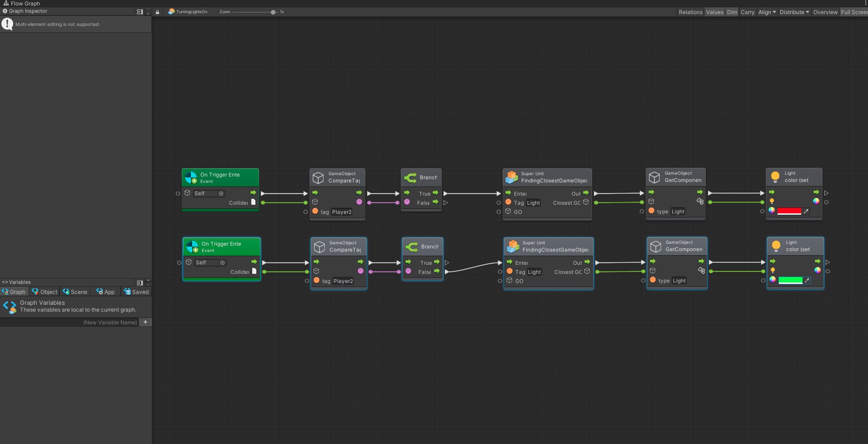Image resolution: width=868 pixels, height=444 pixels.
Task: Open the TurningLightsOn graph breadcrumb
Action: click(188, 12)
